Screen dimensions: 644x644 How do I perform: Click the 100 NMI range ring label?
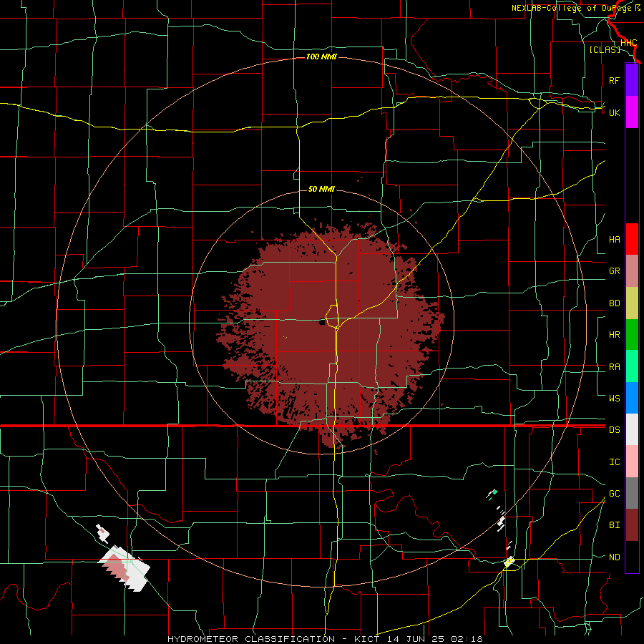(321, 57)
